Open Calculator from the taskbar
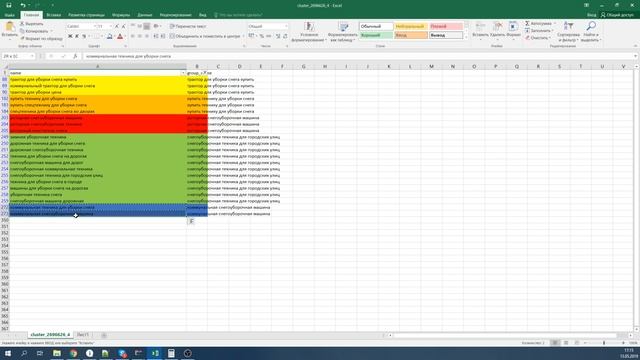This screenshot has height=360, width=640. [171, 353]
